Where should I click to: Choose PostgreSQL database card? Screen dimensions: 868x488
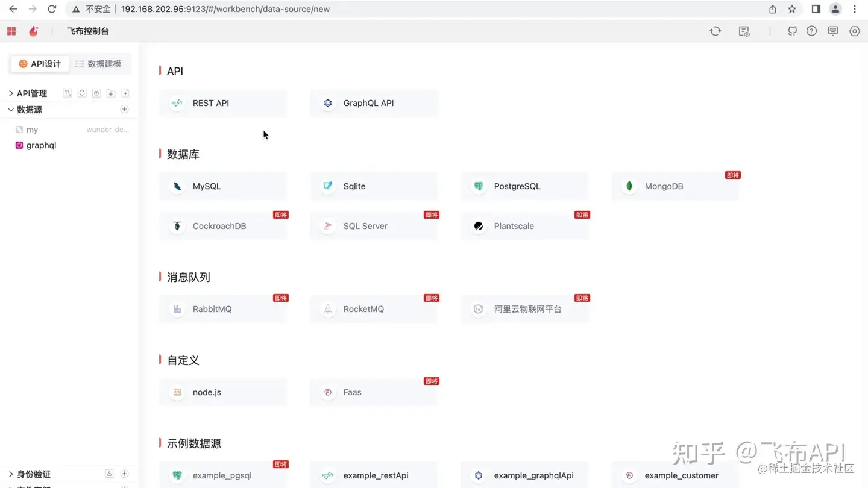tap(524, 186)
